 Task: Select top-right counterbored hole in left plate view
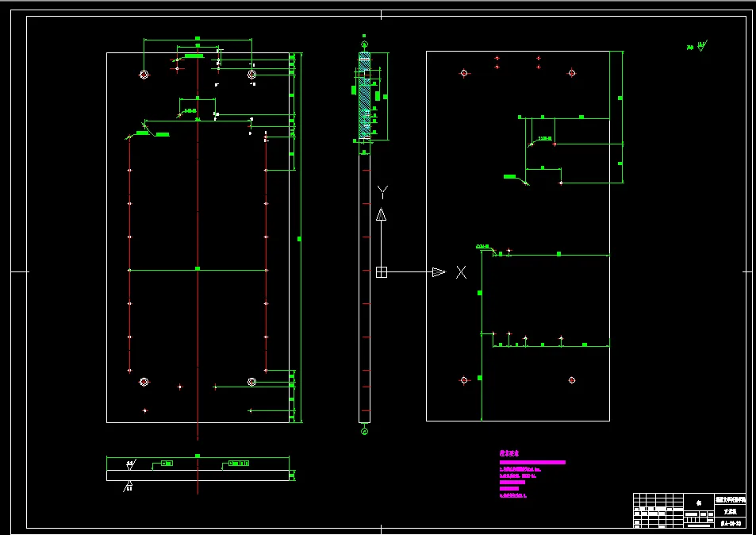pyautogui.click(x=251, y=74)
